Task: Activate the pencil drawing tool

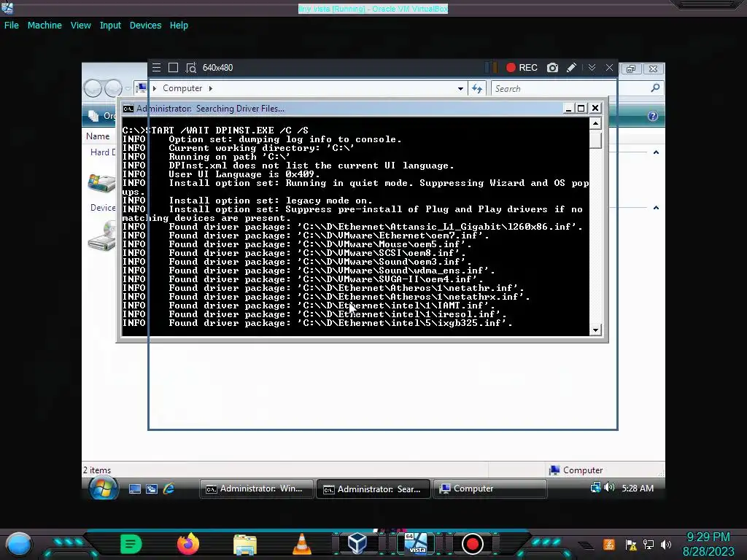Action: pos(571,68)
